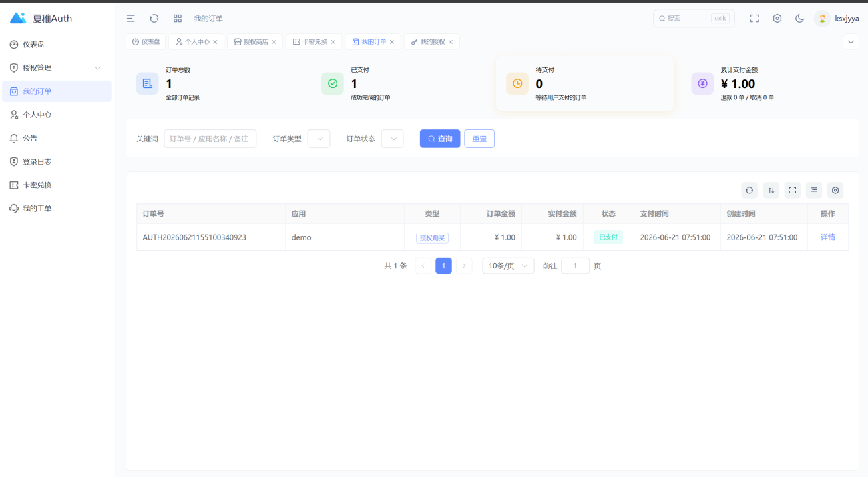Click the table density lines icon
The image size is (868, 477).
(814, 191)
